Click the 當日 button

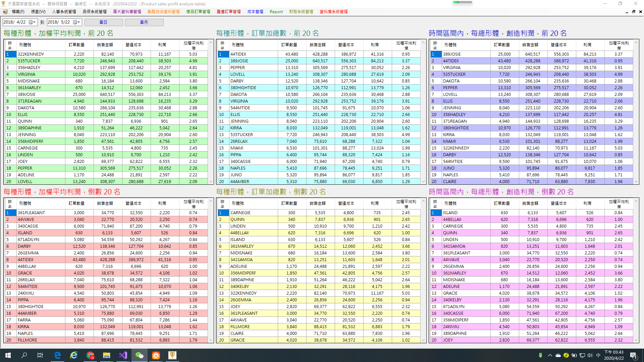(x=103, y=22)
